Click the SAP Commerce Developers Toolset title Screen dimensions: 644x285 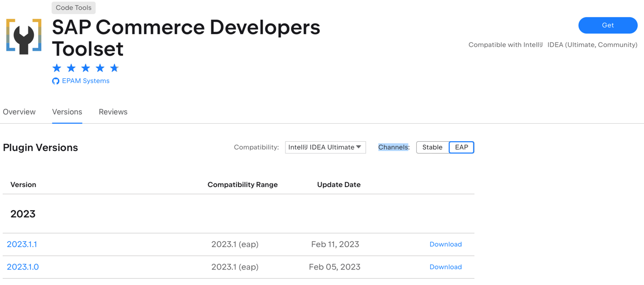pyautogui.click(x=186, y=38)
